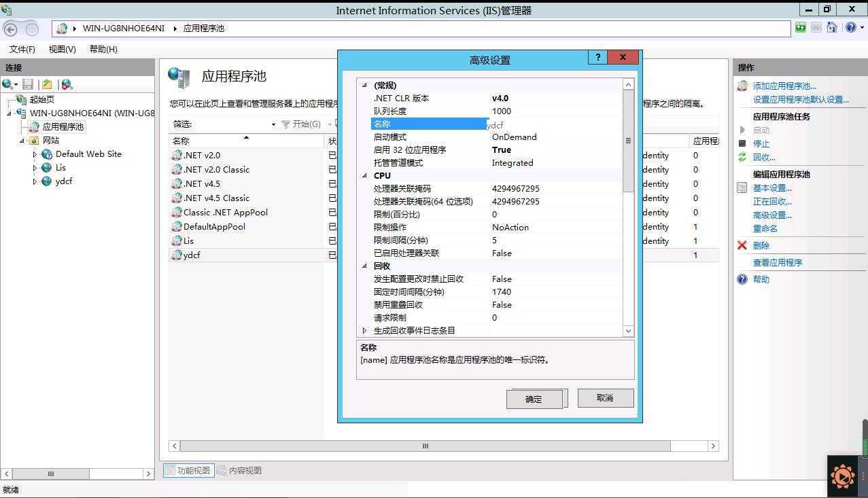Click the green refresh icon near the address bar

(800, 27)
